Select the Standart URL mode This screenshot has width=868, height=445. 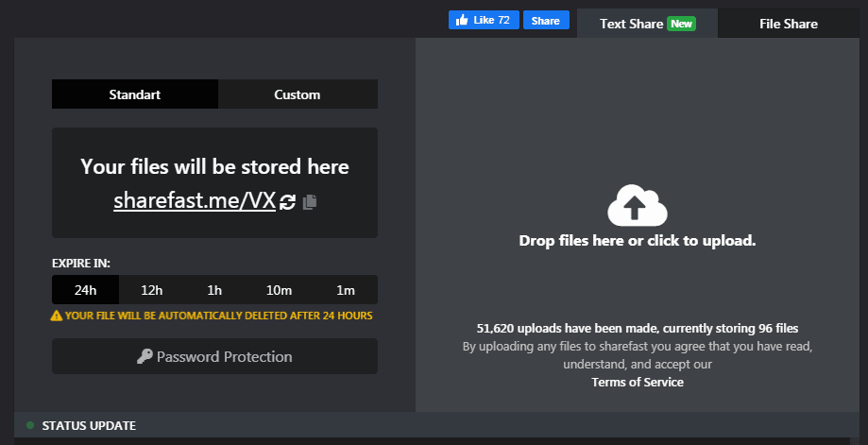135,94
